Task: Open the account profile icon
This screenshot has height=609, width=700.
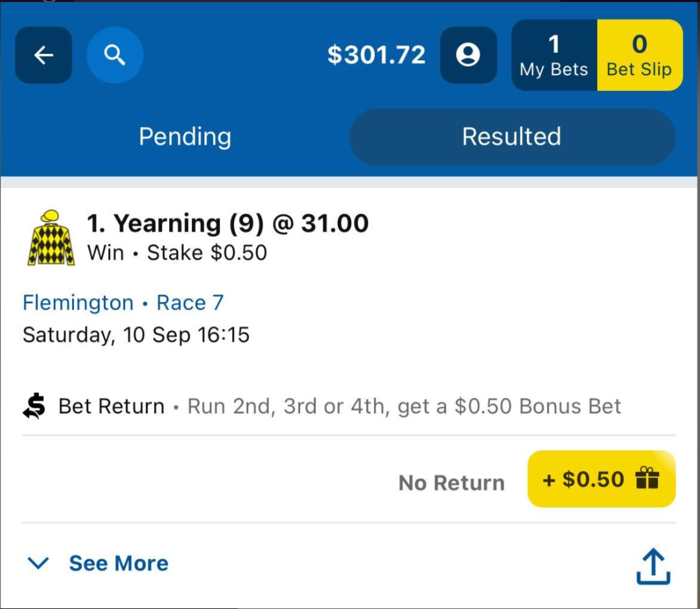Action: click(x=468, y=56)
